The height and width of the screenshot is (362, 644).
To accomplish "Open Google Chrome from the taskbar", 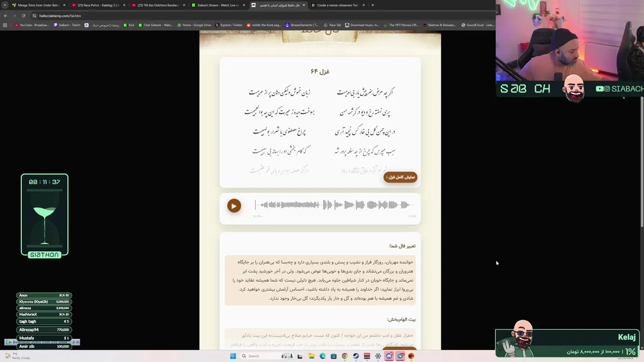I will point(345,356).
